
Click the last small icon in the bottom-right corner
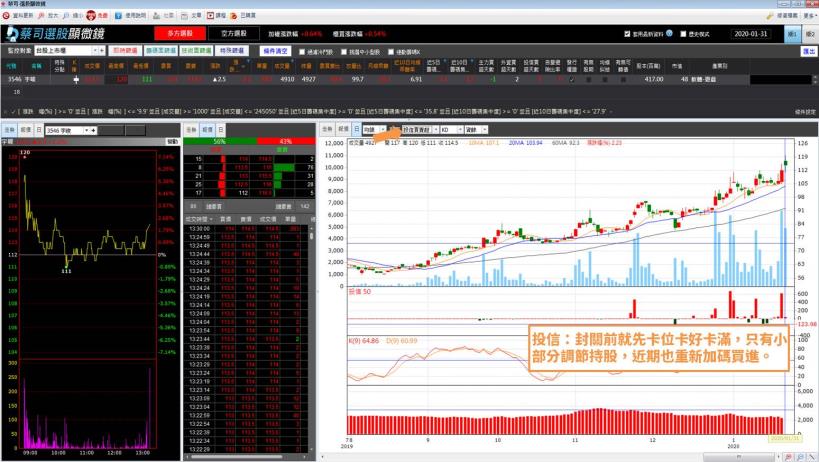tap(811, 457)
